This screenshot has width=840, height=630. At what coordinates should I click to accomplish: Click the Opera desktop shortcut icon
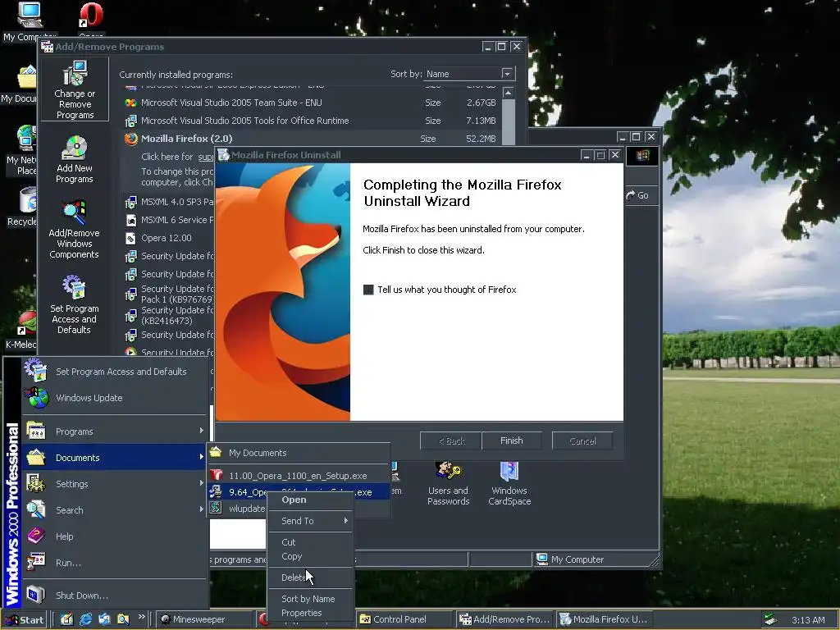click(x=91, y=15)
